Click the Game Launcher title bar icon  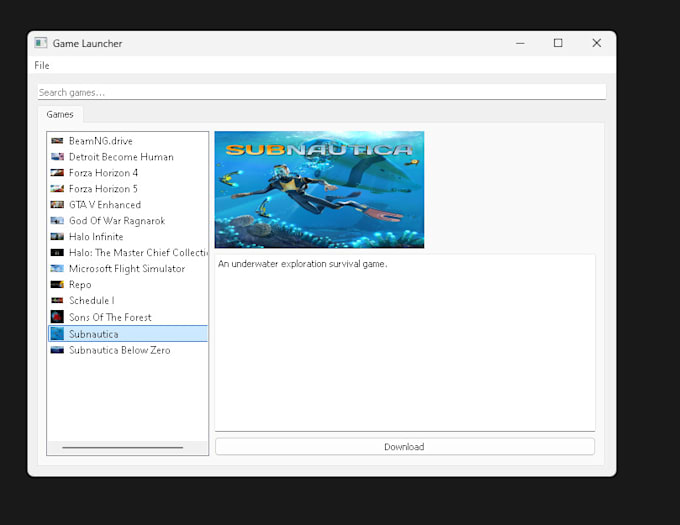(x=41, y=43)
